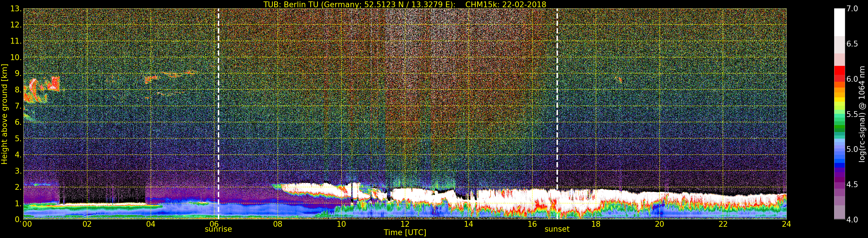Click the "12" time axis tick label

coord(405,224)
